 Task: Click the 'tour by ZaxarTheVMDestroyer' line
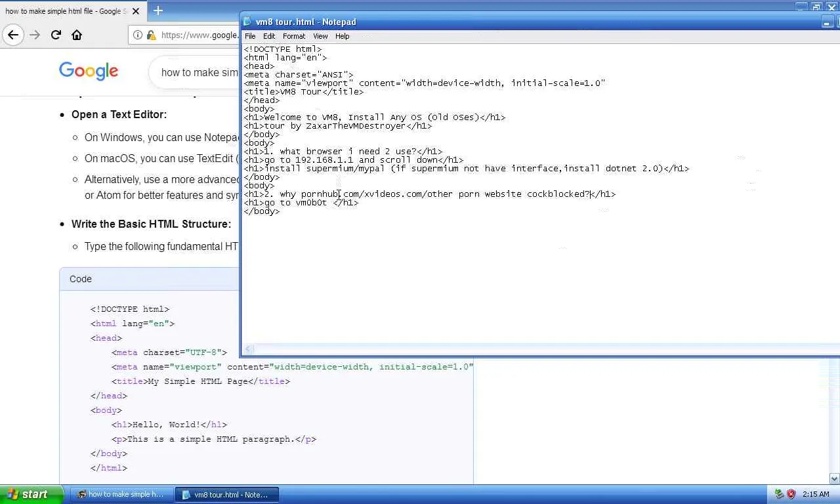337,126
